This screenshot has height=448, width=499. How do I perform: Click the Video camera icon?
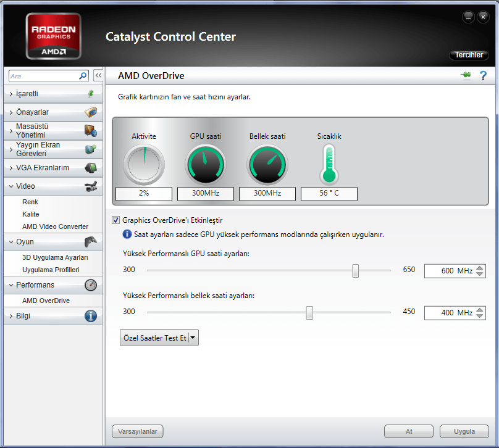pyautogui.click(x=91, y=186)
